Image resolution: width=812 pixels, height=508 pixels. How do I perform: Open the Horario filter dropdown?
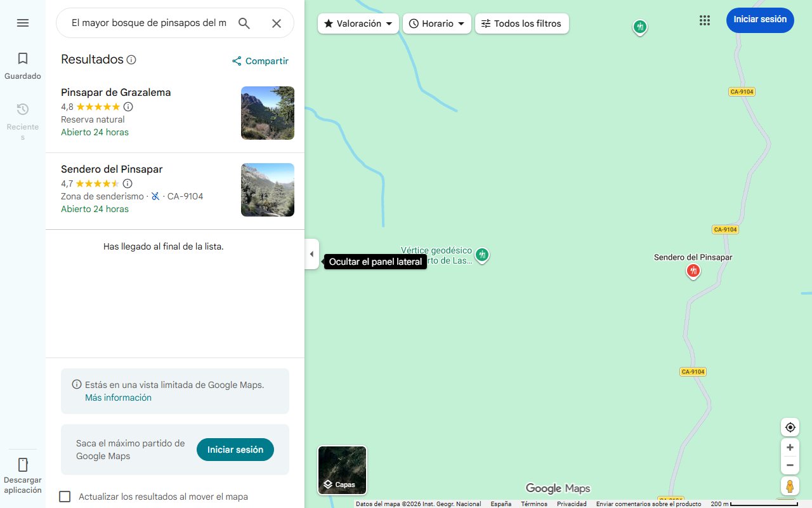[x=437, y=23]
